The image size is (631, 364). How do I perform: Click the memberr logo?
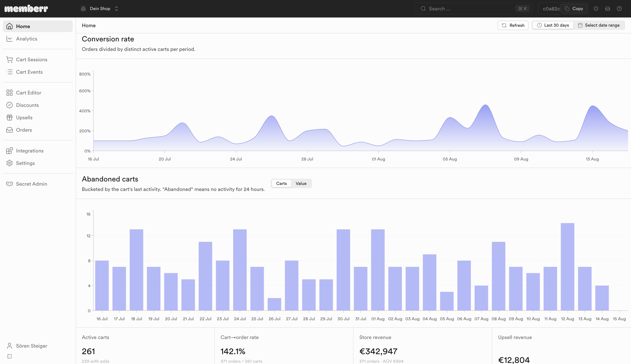(x=26, y=9)
